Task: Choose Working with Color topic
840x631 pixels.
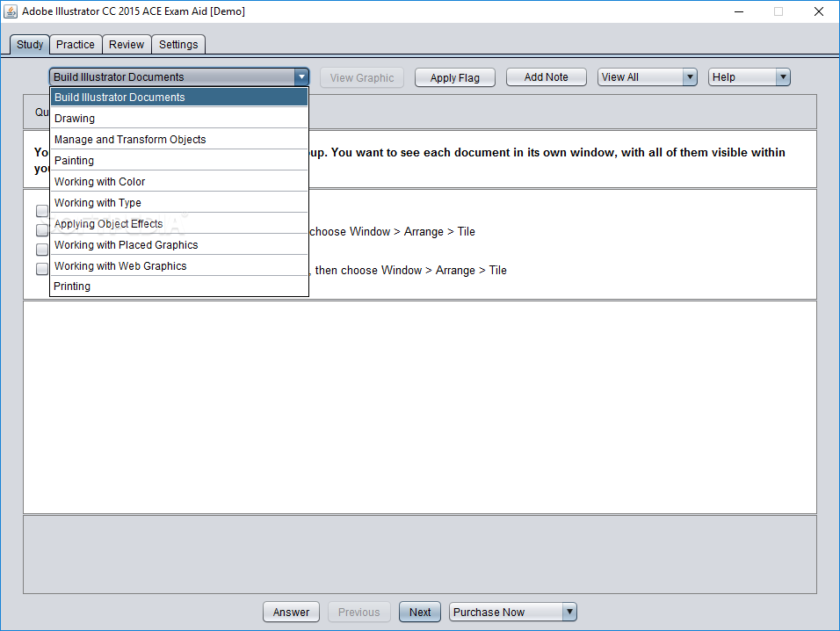Action: (x=179, y=182)
